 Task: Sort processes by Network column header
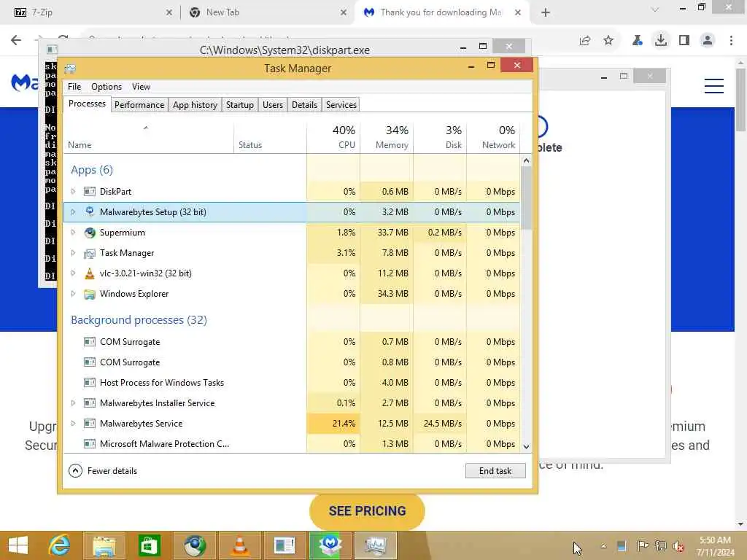coord(493,136)
